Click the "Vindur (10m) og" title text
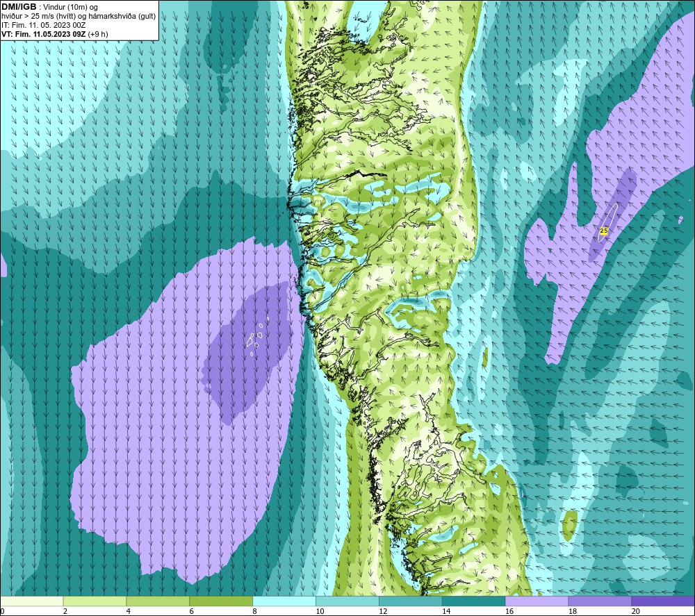Screen dimensions: 695x616 (70, 8)
